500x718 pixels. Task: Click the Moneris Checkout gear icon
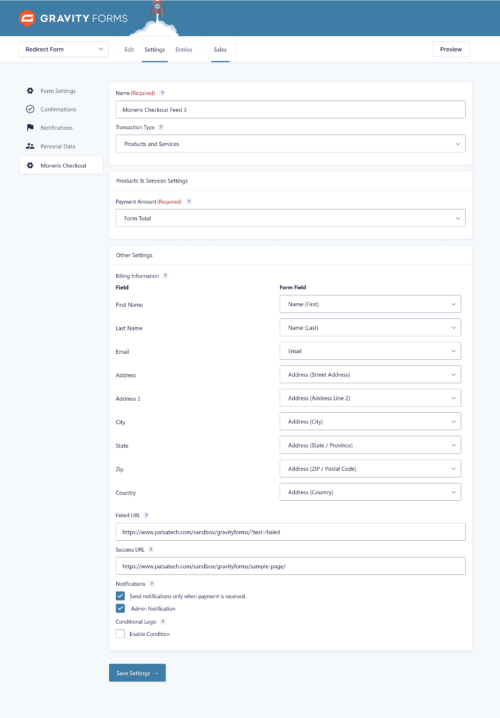click(30, 165)
